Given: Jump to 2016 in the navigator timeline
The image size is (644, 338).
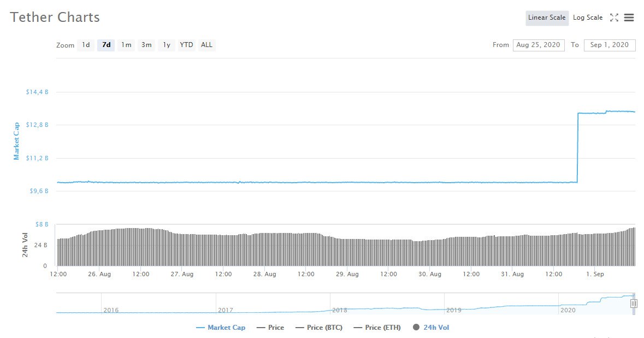Looking at the screenshot, I should (x=111, y=310).
